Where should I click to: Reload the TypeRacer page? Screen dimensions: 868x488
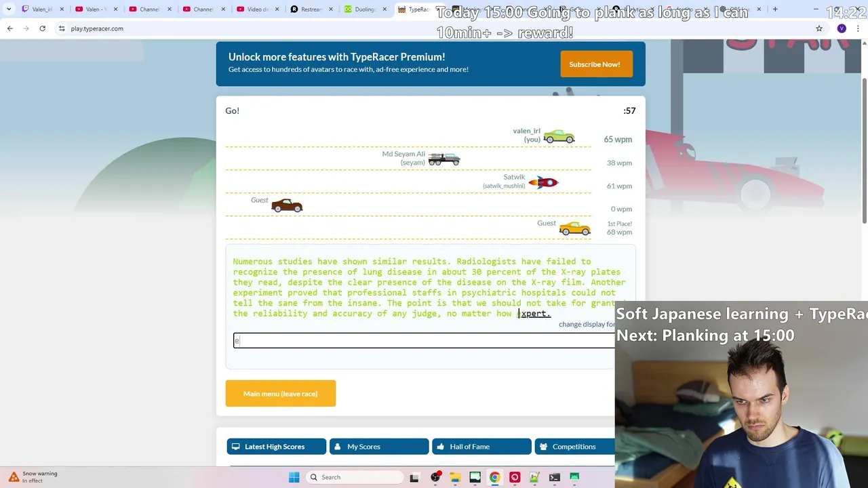coord(42,28)
